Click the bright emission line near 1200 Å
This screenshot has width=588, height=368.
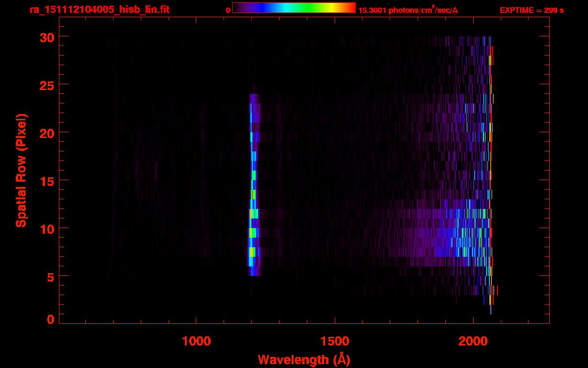click(x=254, y=184)
